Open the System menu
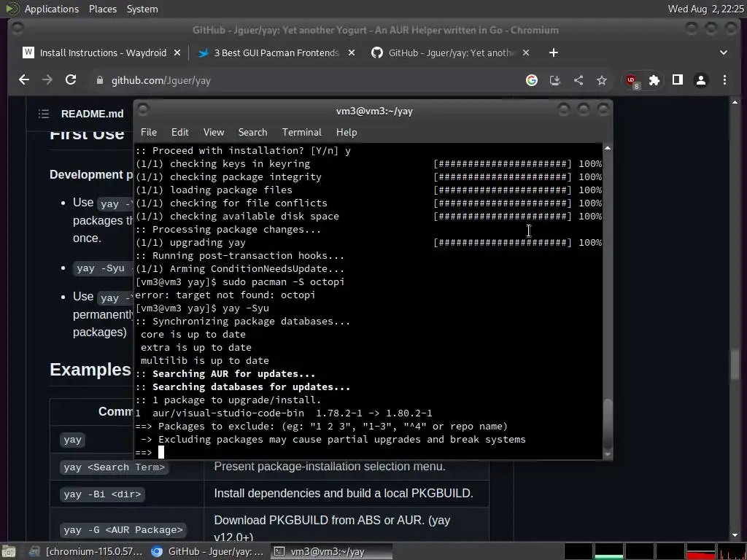Image resolution: width=747 pixels, height=560 pixels. [x=142, y=9]
